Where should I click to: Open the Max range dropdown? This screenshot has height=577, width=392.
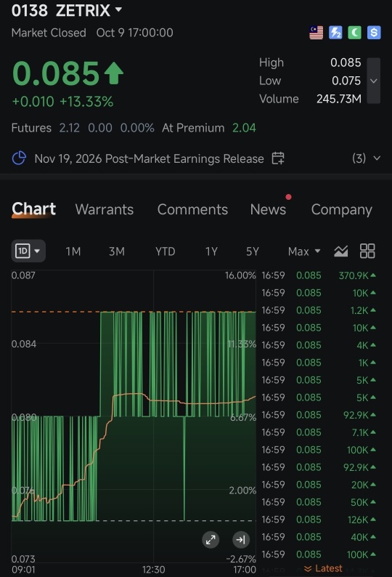pyautogui.click(x=304, y=251)
